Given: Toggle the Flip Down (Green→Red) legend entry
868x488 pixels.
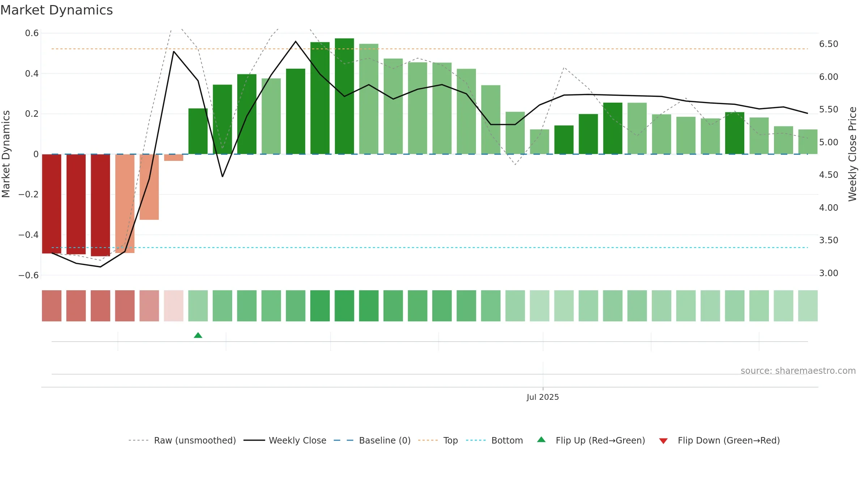Looking at the screenshot, I should click(719, 440).
